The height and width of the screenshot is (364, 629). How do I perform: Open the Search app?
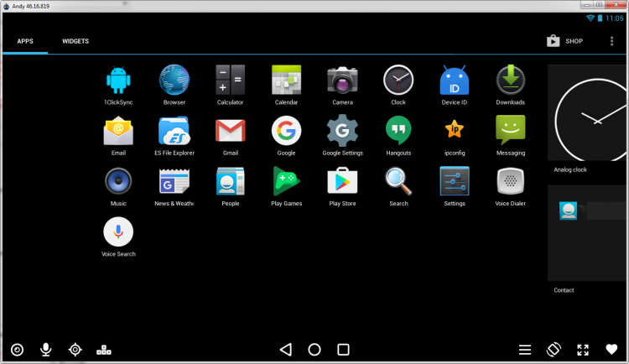(x=398, y=186)
